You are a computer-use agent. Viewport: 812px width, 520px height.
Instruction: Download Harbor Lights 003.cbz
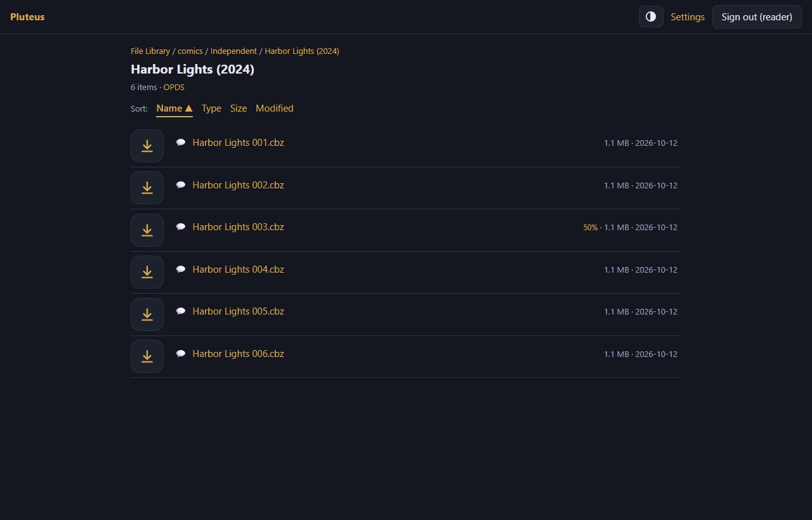click(147, 230)
